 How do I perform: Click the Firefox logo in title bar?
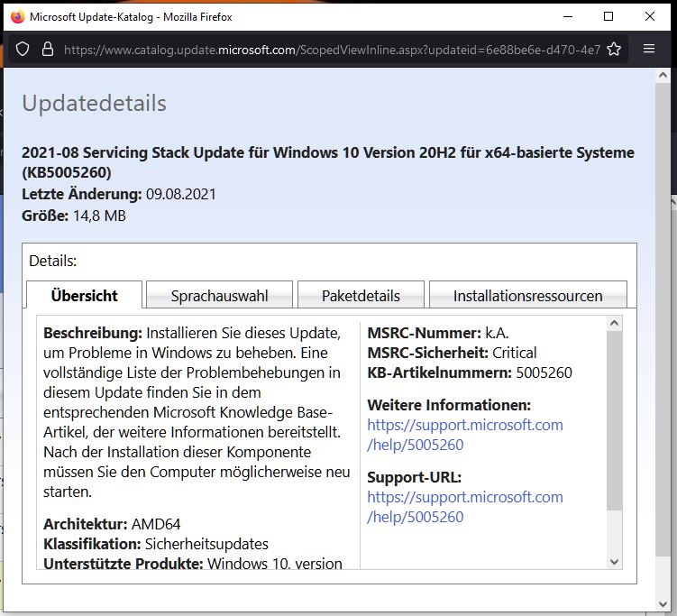[17, 17]
